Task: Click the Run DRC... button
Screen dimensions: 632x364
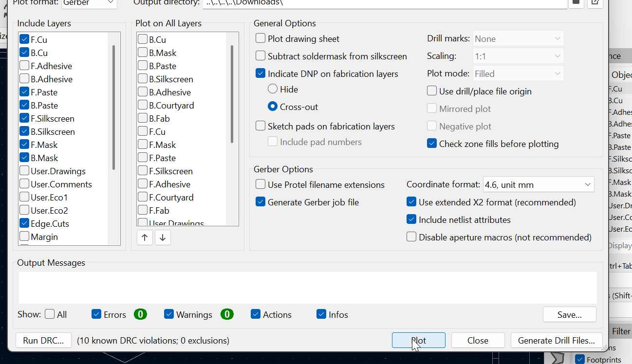Action: [43, 340]
